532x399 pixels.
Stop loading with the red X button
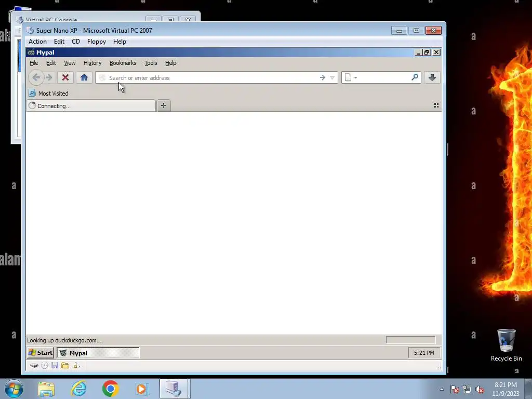[x=65, y=78]
